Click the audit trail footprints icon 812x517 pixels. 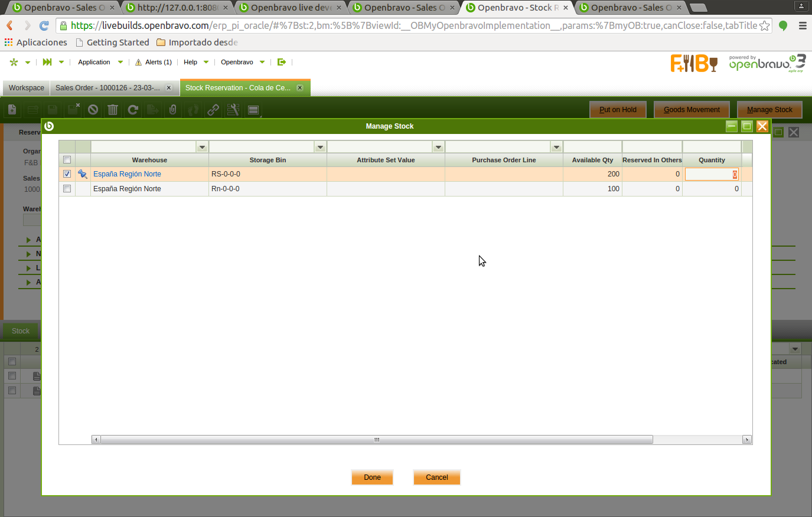(193, 109)
